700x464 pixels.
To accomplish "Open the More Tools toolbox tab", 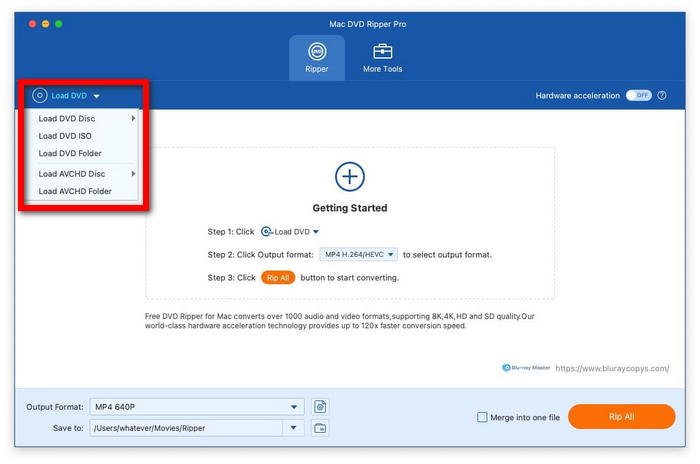I will click(382, 58).
